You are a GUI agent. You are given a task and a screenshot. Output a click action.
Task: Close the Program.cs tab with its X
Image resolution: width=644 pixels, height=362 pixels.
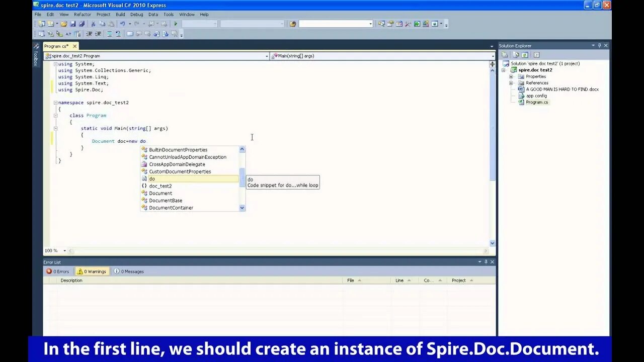pos(74,46)
